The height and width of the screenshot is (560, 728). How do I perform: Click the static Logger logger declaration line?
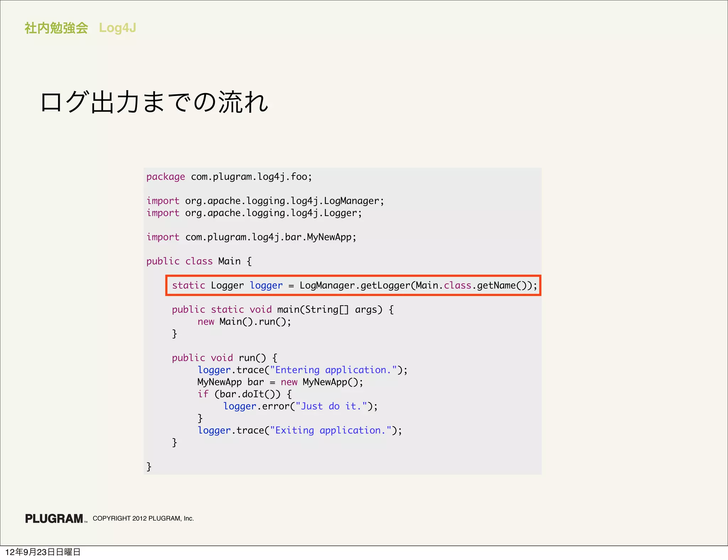pyautogui.click(x=354, y=285)
